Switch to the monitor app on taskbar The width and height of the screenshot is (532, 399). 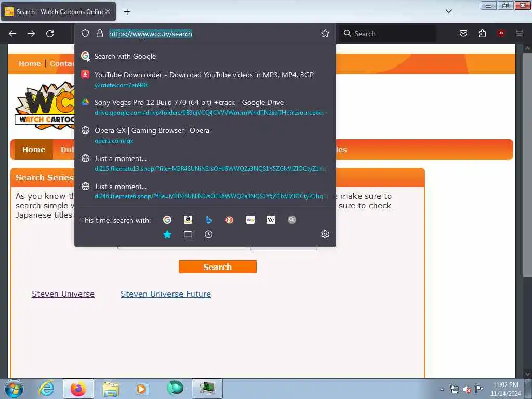[x=207, y=389]
